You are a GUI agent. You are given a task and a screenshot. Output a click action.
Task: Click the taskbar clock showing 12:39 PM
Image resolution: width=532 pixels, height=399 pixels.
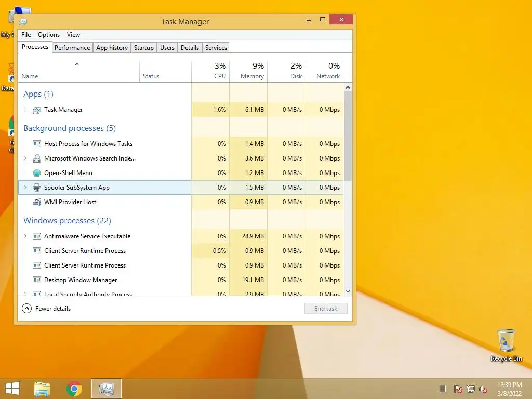click(x=509, y=389)
